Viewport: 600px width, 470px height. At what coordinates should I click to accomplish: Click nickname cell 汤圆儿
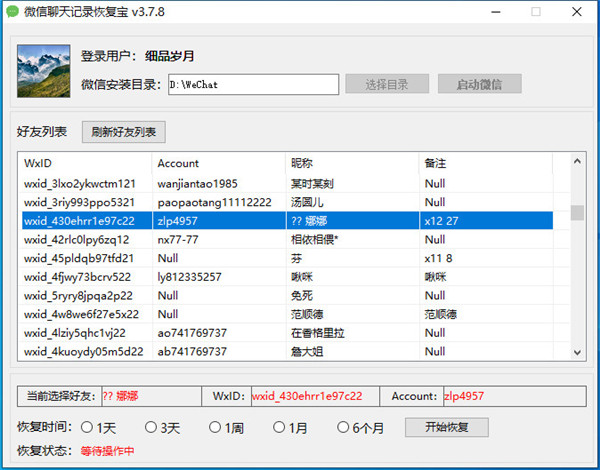(x=307, y=202)
